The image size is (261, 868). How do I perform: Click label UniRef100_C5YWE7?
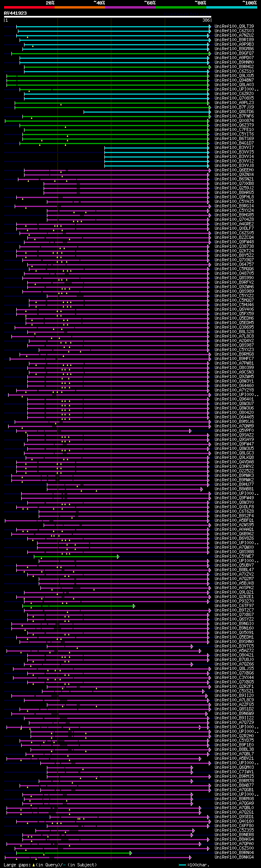click(234, 556)
